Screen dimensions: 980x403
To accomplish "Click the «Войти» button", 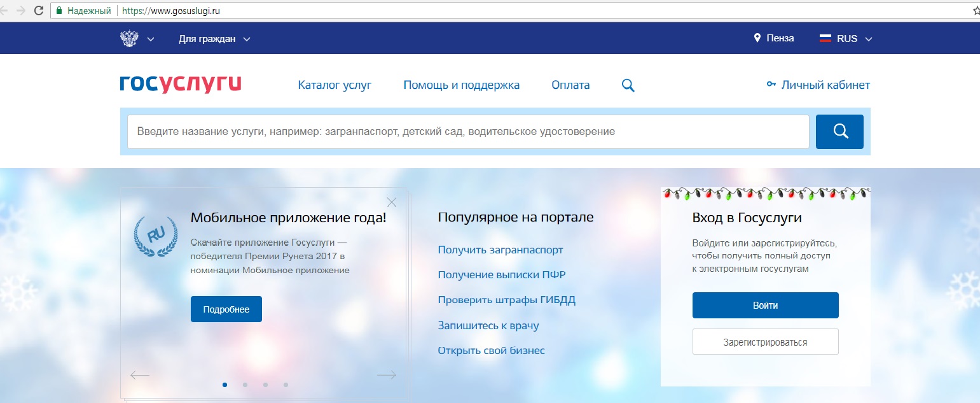I will [766, 305].
